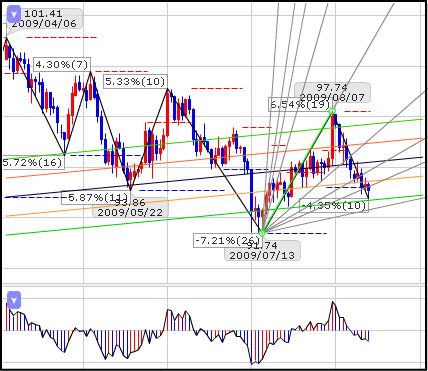Open the price chart dropdown arrow button
Image resolution: width=428 pixels, height=371 pixels.
tap(14, 14)
